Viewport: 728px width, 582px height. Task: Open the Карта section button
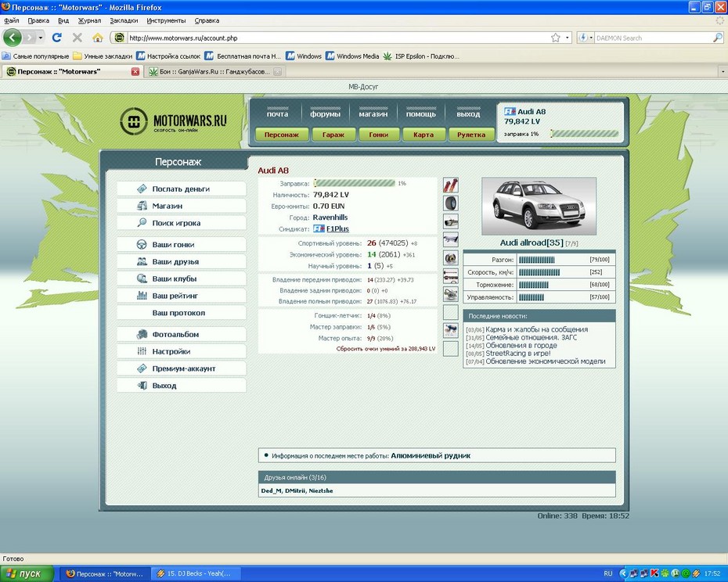[423, 135]
